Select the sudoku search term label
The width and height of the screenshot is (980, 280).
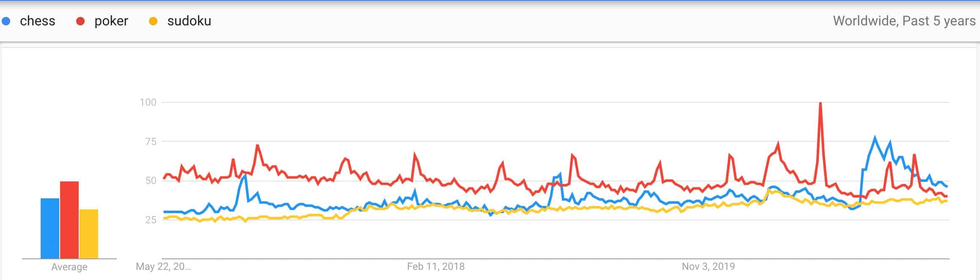tap(189, 21)
